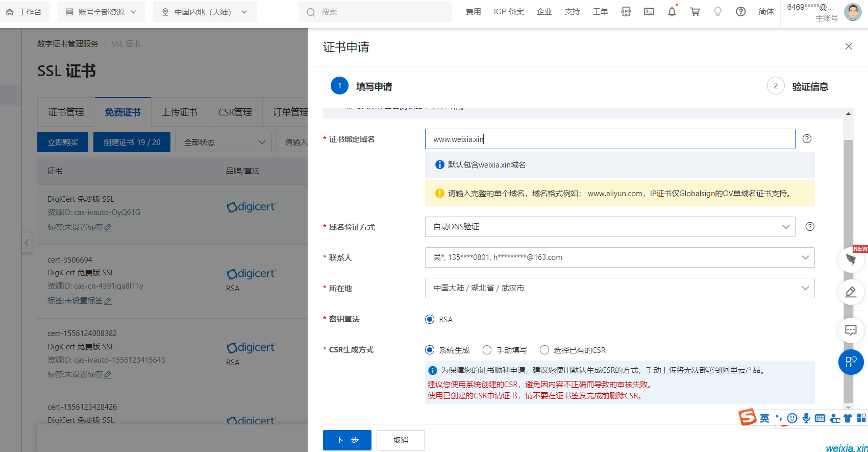Open 支持 menu in header
868x452 pixels.
[x=573, y=11]
